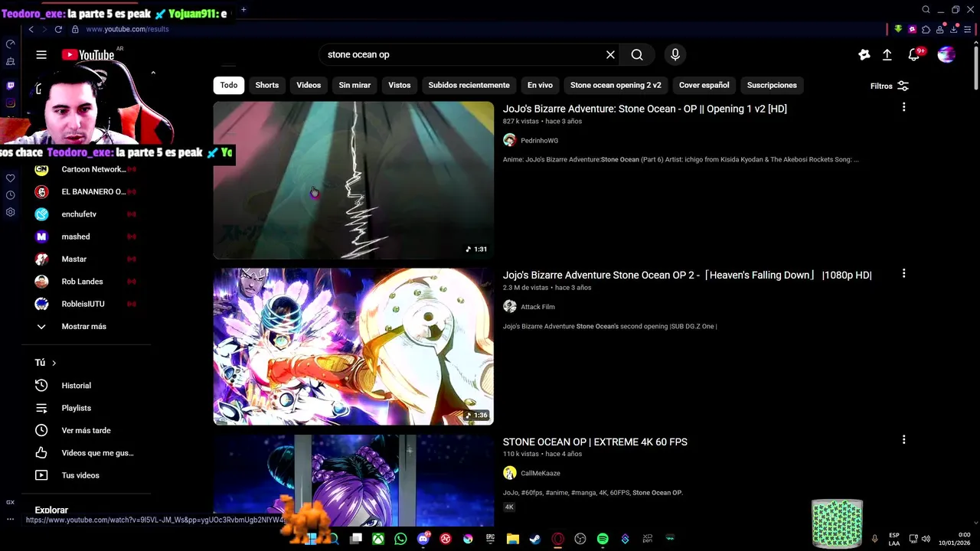This screenshot has height=551, width=980.
Task: Click the padlock site info icon
Action: (75, 29)
